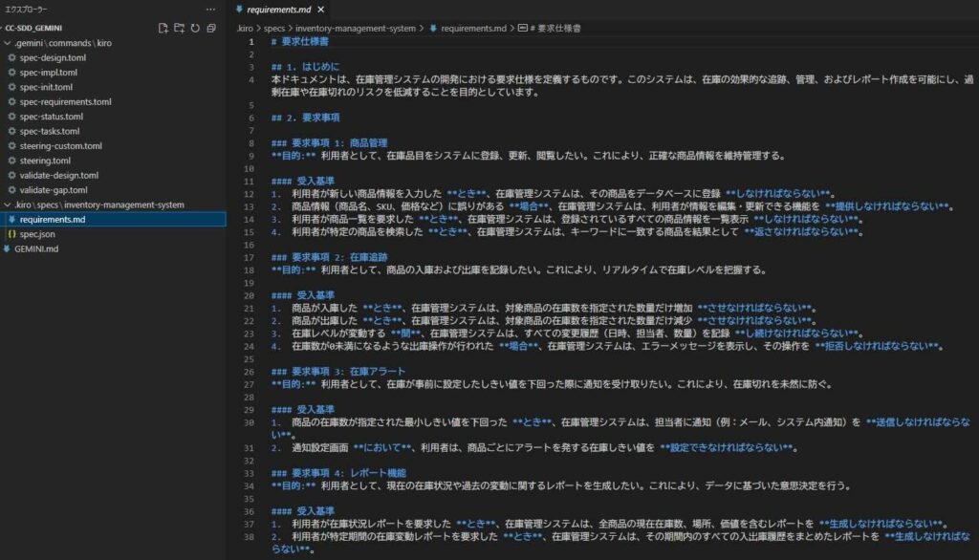
Task: Click the markdown icon beside GEMINI.md
Action: pyautogui.click(x=7, y=248)
